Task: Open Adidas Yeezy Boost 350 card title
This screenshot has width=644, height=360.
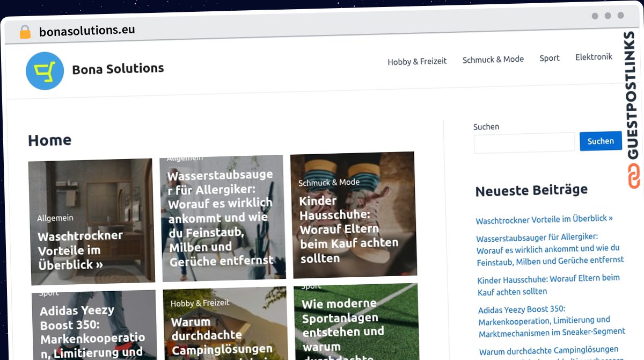Action: (92, 332)
